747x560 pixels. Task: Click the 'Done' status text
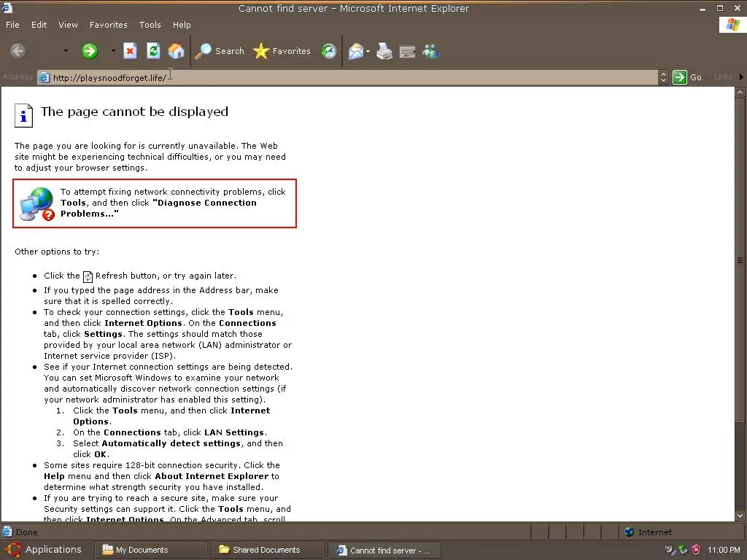27,532
